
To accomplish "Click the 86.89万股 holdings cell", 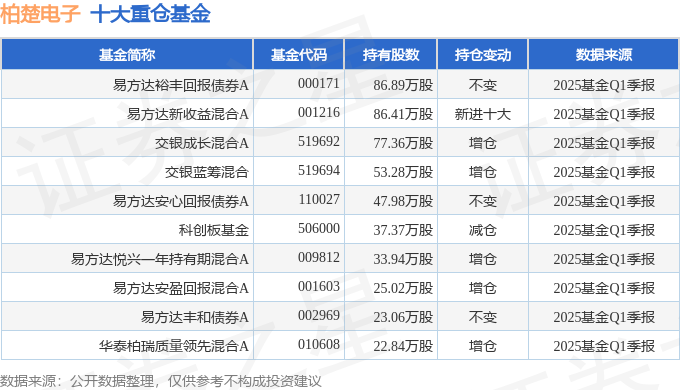I will 403,85.
